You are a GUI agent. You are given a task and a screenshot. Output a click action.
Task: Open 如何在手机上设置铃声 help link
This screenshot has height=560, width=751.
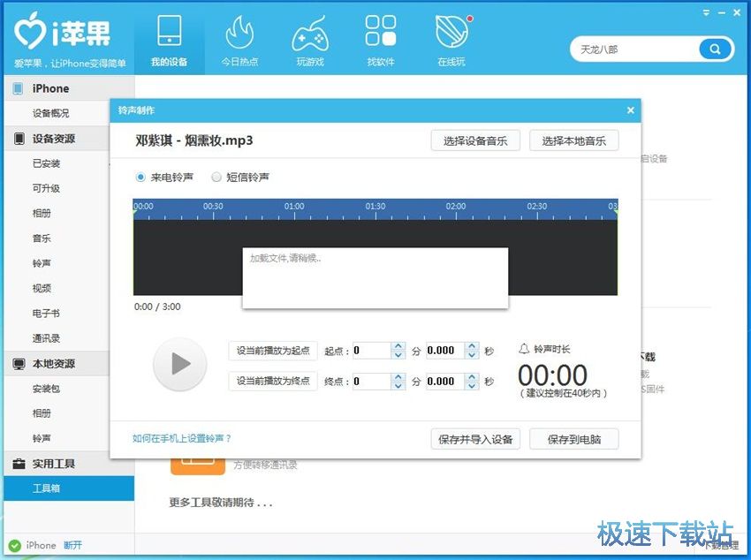(182, 438)
